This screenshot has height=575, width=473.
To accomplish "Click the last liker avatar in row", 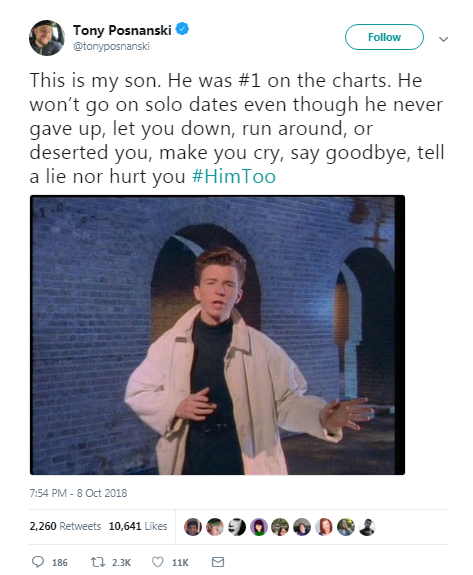I will point(367,527).
